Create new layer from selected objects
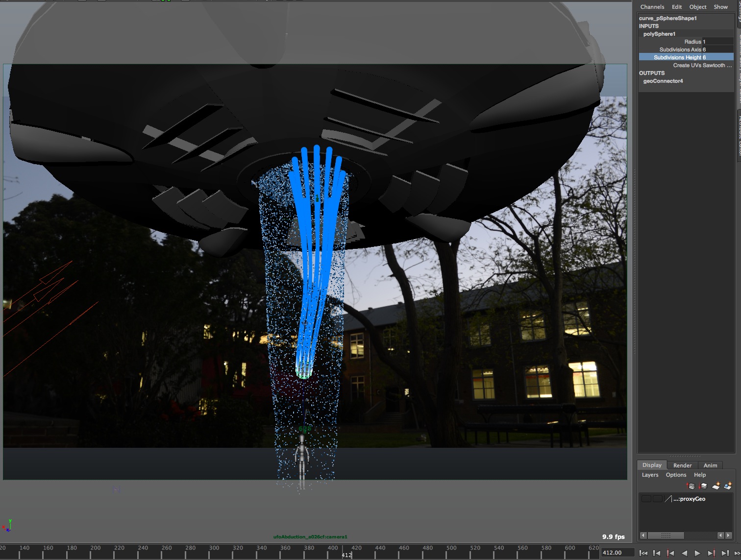Screen dimensions: 741x560 click(728, 486)
